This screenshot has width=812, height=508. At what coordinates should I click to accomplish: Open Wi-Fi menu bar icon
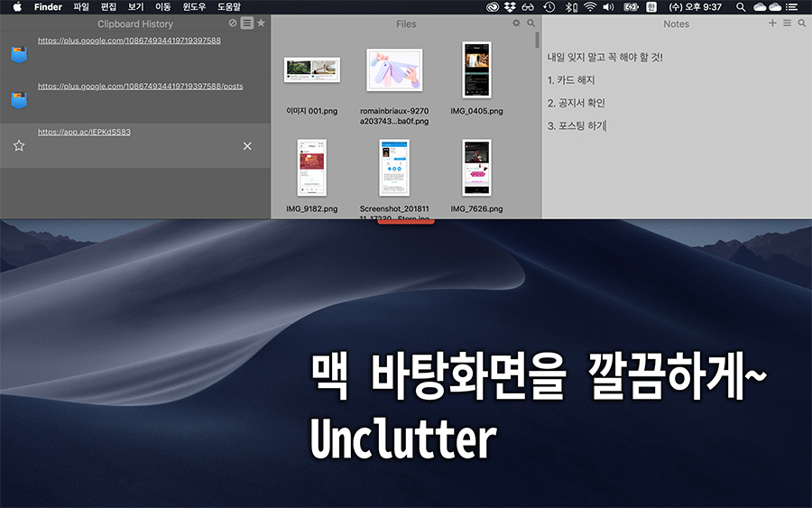pyautogui.click(x=590, y=6)
